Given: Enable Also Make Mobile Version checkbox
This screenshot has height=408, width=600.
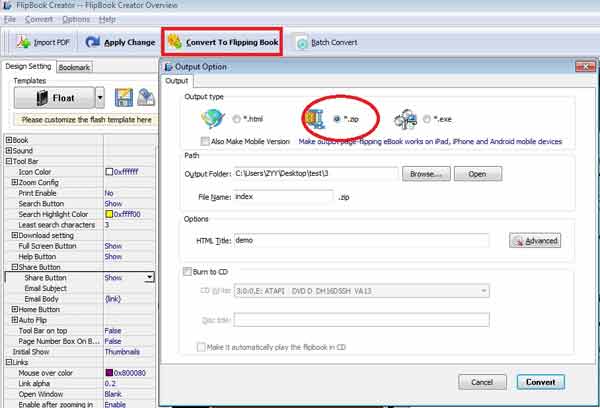Looking at the screenshot, I should 205,141.
